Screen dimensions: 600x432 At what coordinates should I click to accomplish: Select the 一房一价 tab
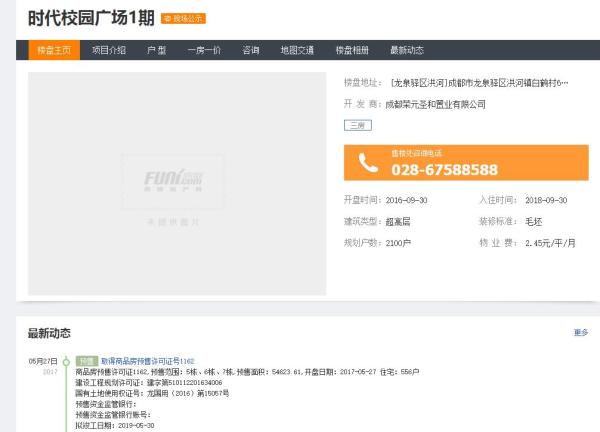[204, 50]
